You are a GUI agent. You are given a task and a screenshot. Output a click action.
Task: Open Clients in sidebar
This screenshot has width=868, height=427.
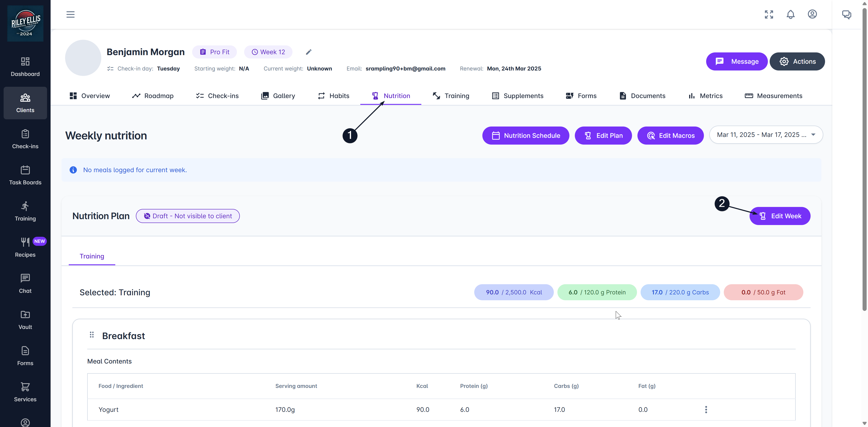(x=25, y=103)
